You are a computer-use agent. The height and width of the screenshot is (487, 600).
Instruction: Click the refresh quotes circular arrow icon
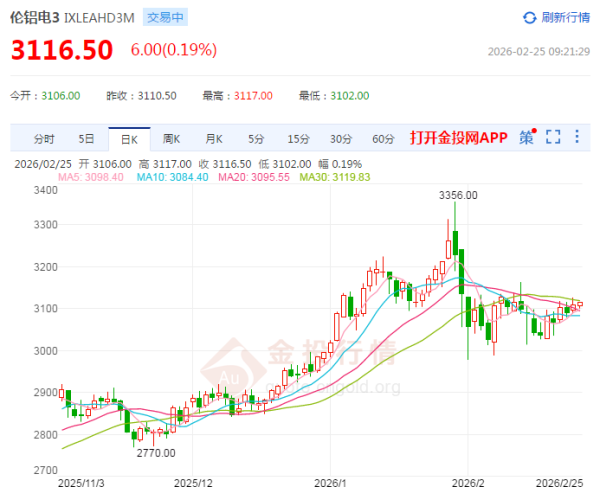coord(530,18)
